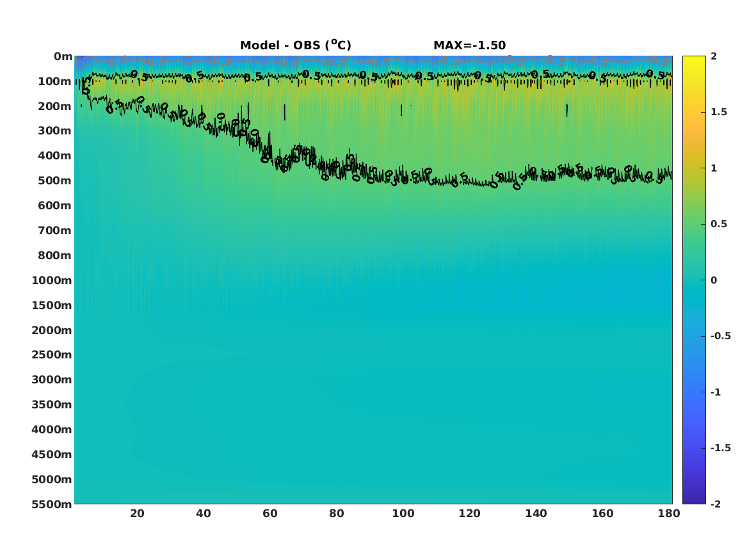This screenshot has width=747, height=560.
Task: Click the 'MAX=-1.50' label
Action: tap(469, 45)
